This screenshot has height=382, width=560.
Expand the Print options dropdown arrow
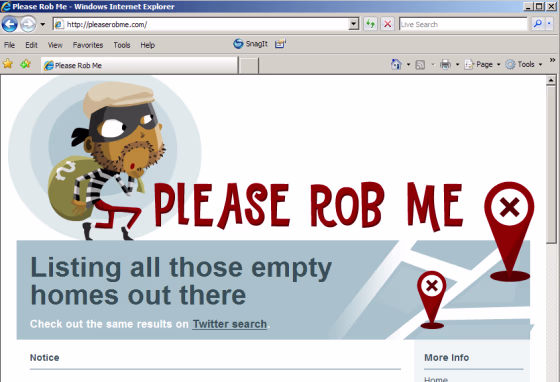tap(457, 65)
